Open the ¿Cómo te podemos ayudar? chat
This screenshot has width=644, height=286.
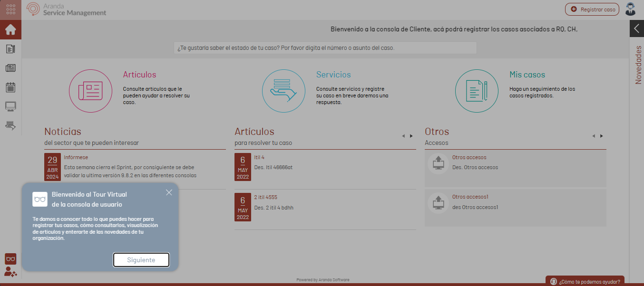tap(585, 281)
